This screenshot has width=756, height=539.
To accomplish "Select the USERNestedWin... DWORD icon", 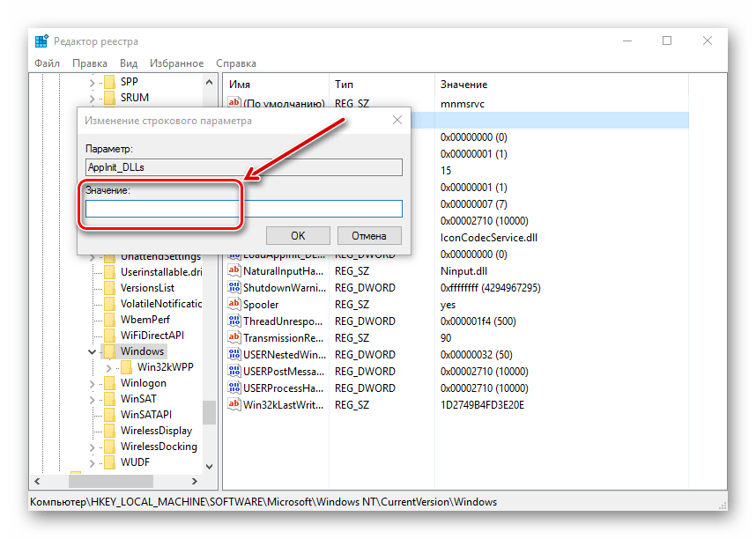I will point(234,355).
